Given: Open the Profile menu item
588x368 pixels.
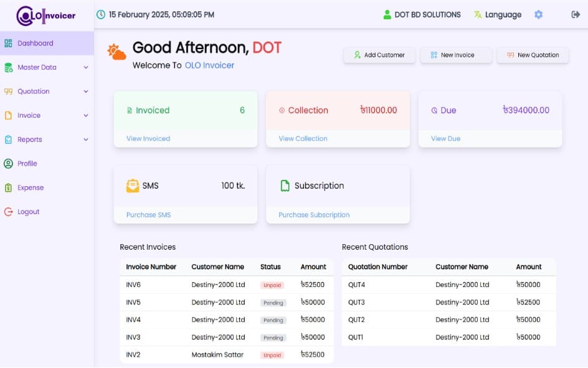Looking at the screenshot, I should (x=27, y=164).
